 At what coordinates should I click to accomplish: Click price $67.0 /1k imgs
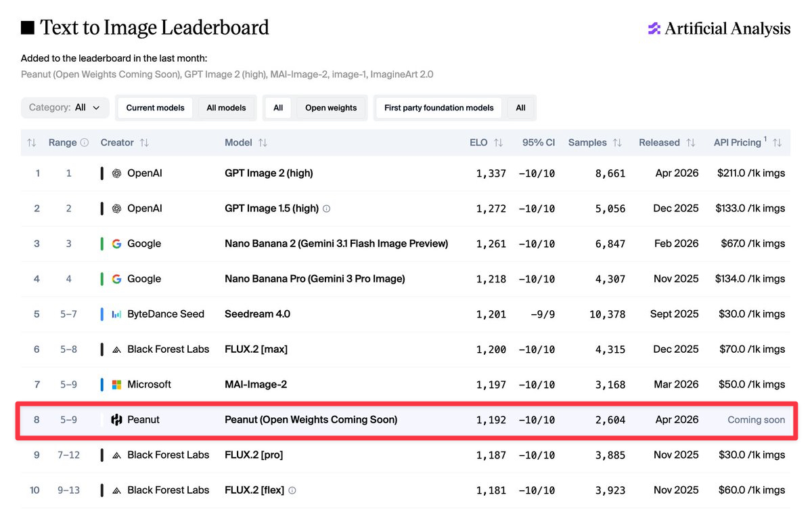tap(753, 244)
